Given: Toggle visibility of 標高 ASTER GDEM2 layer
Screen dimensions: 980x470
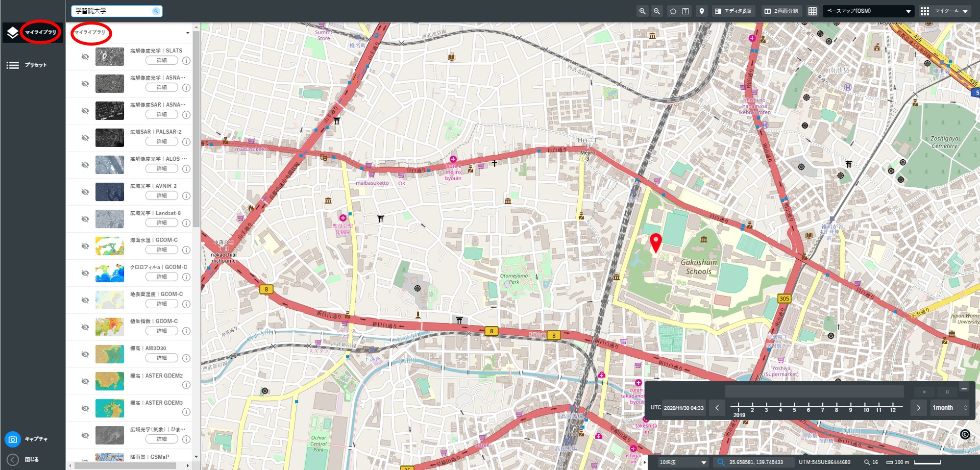Looking at the screenshot, I should pyautogui.click(x=85, y=381).
